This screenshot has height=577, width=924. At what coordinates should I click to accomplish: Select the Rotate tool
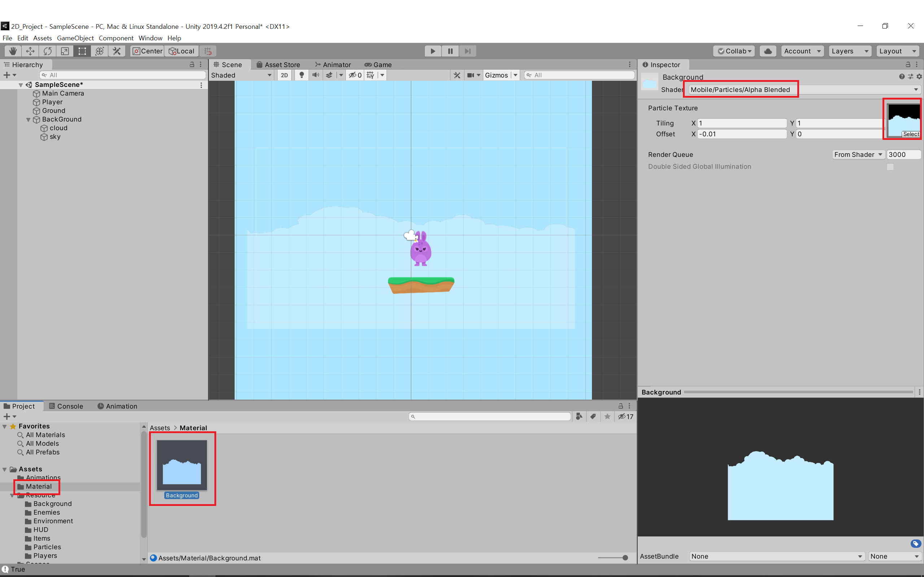[48, 51]
